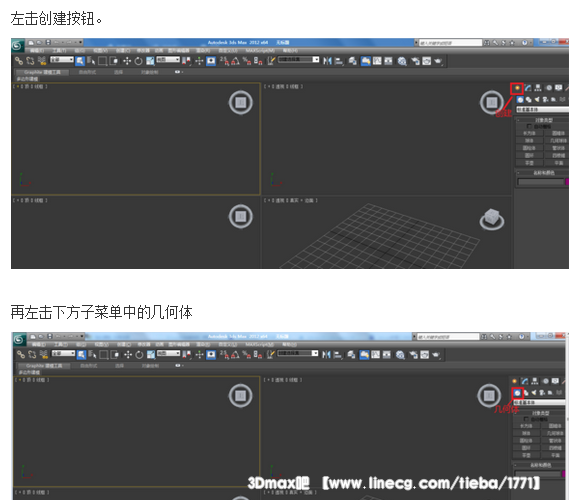Open reference coordinate system dropdown, first screenshot
569x500 pixels.
[x=168, y=60]
